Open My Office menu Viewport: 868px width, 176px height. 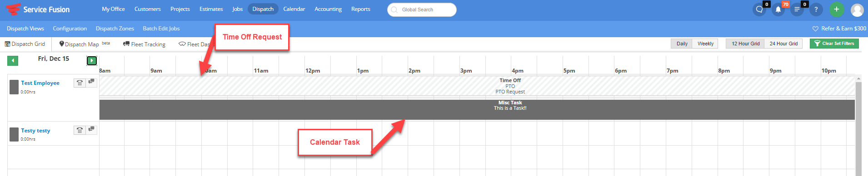113,9
